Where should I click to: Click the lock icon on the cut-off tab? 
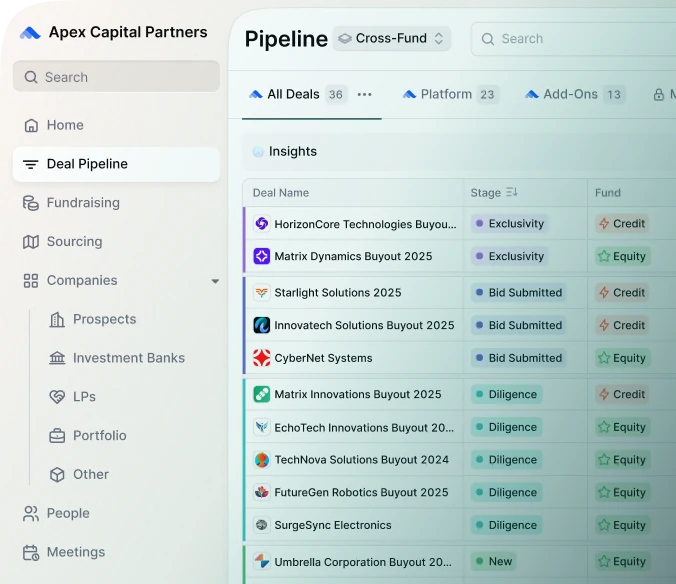tap(659, 94)
